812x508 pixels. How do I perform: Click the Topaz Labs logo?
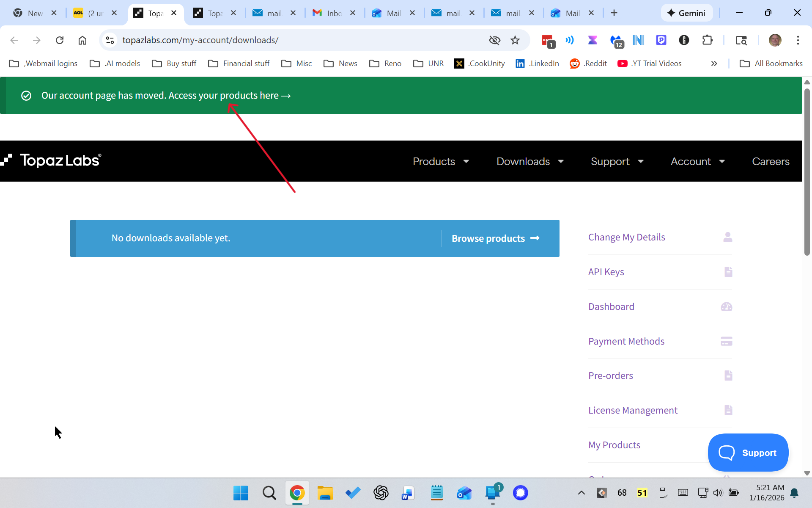(52, 160)
